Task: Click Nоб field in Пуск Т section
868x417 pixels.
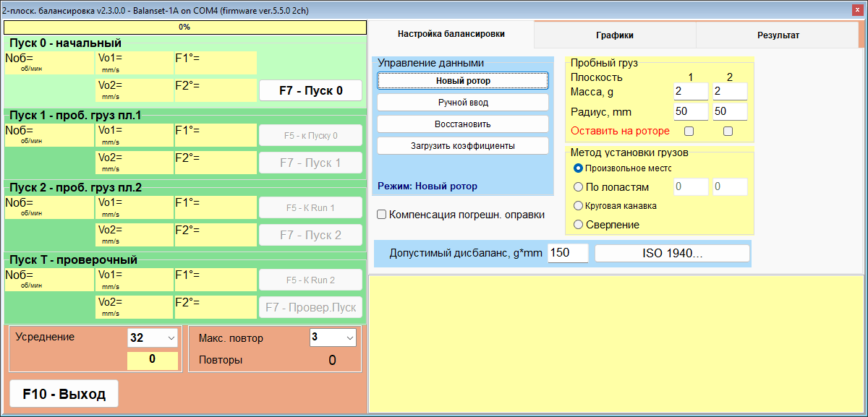Action: [49, 280]
